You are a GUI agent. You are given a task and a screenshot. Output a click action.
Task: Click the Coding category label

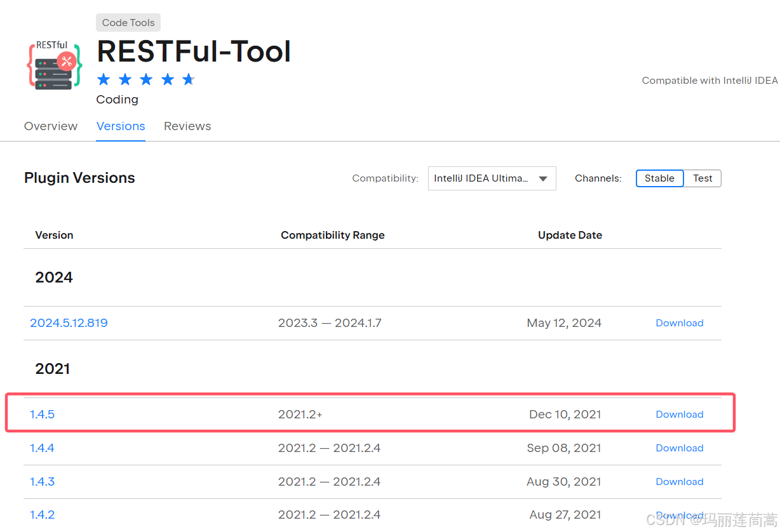(117, 100)
